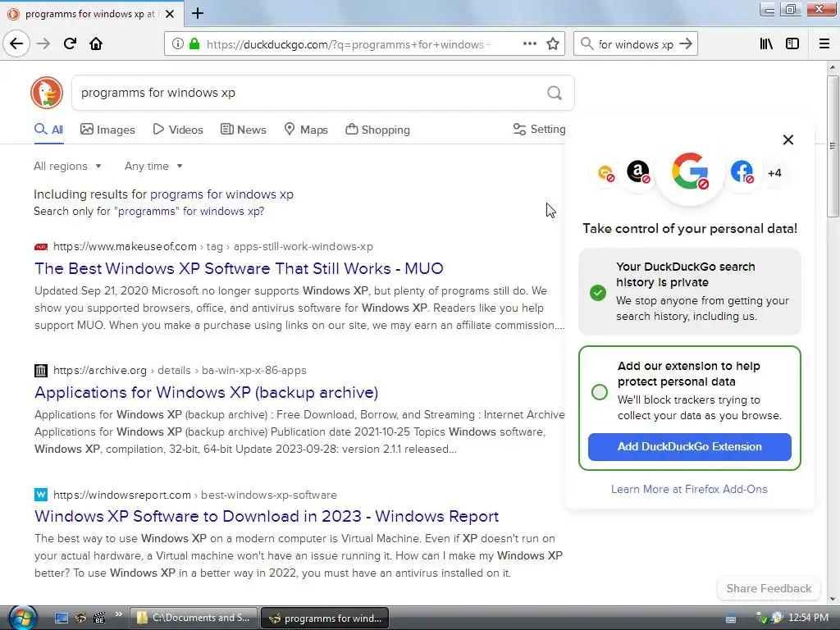The height and width of the screenshot is (630, 840).
Task: Open the Firefox hamburger menu
Action: point(824,44)
